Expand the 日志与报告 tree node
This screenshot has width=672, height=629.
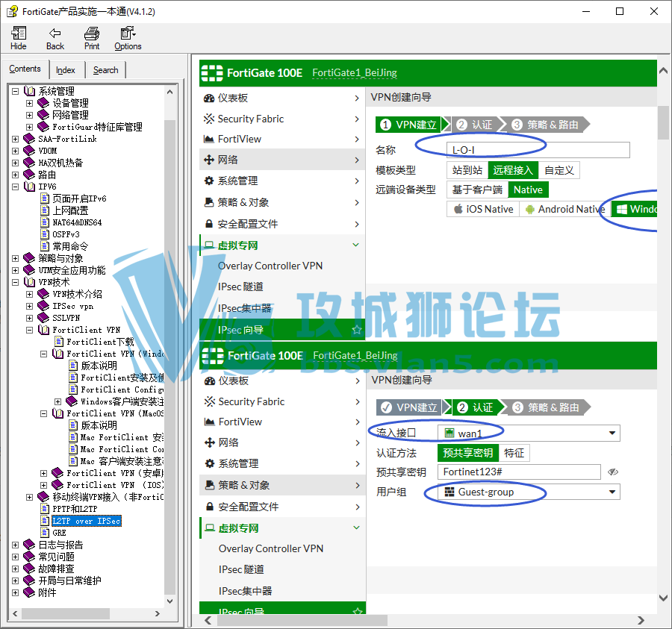coord(16,545)
